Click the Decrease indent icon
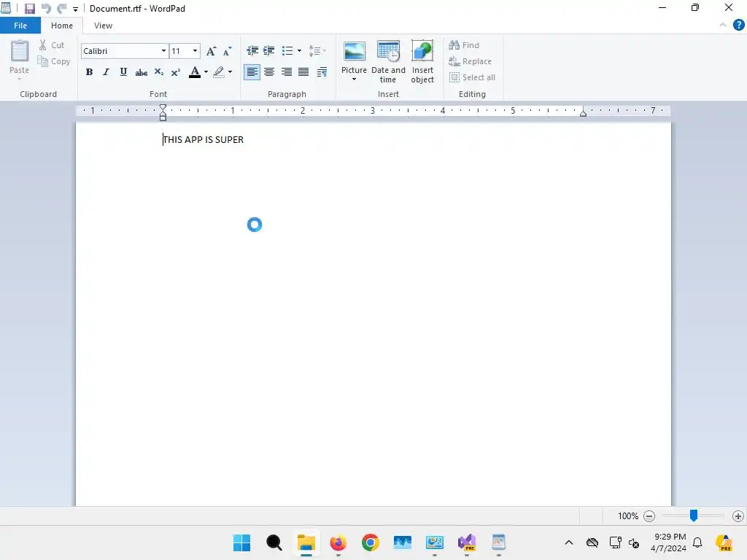 252,50
